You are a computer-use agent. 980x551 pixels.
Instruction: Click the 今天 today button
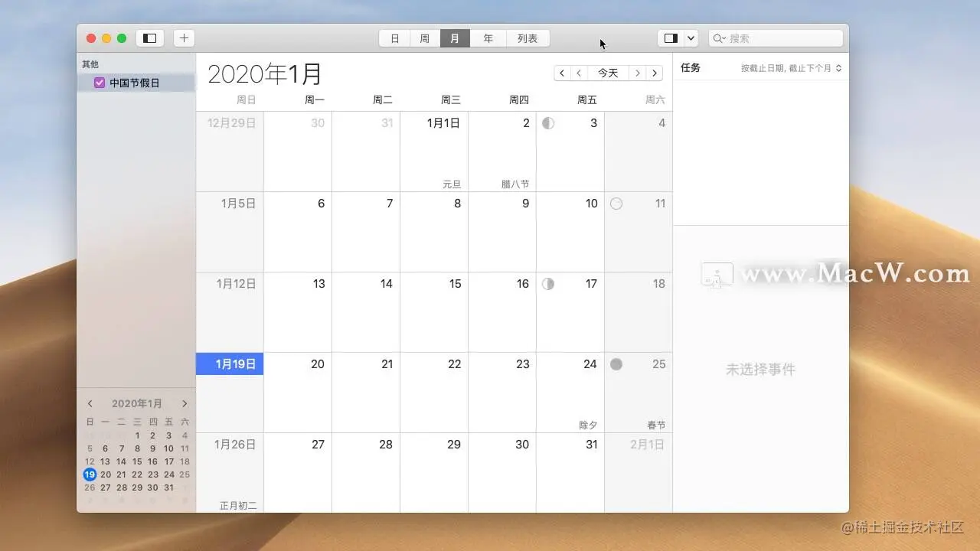pyautogui.click(x=608, y=73)
